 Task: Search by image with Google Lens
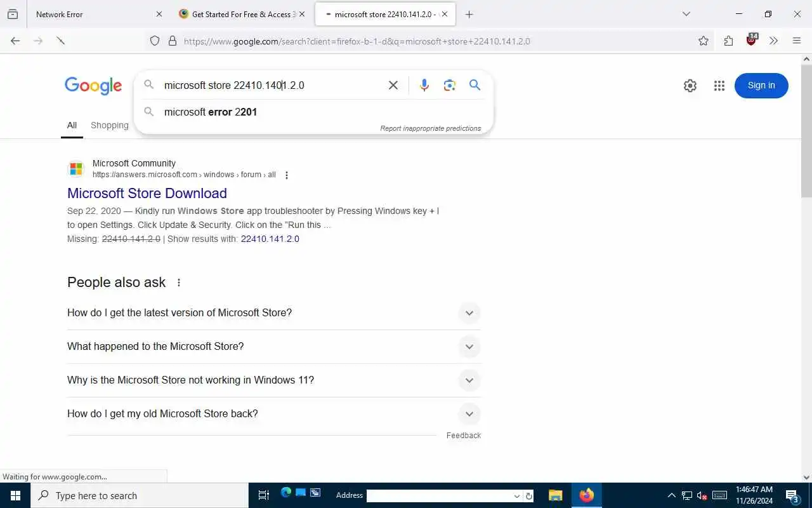click(x=450, y=85)
